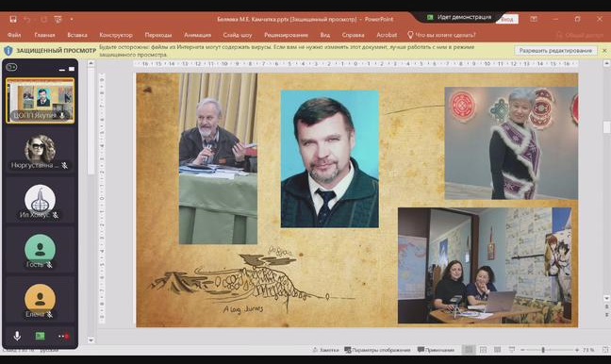The image size is (611, 364).
Task: Click Примечания comments icon in status bar
Action: (436, 350)
